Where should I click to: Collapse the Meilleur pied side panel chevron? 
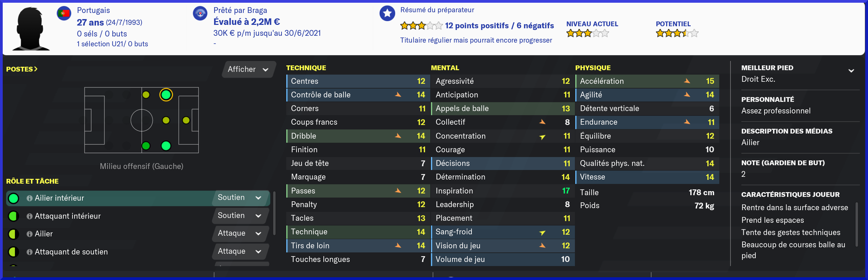(x=851, y=71)
